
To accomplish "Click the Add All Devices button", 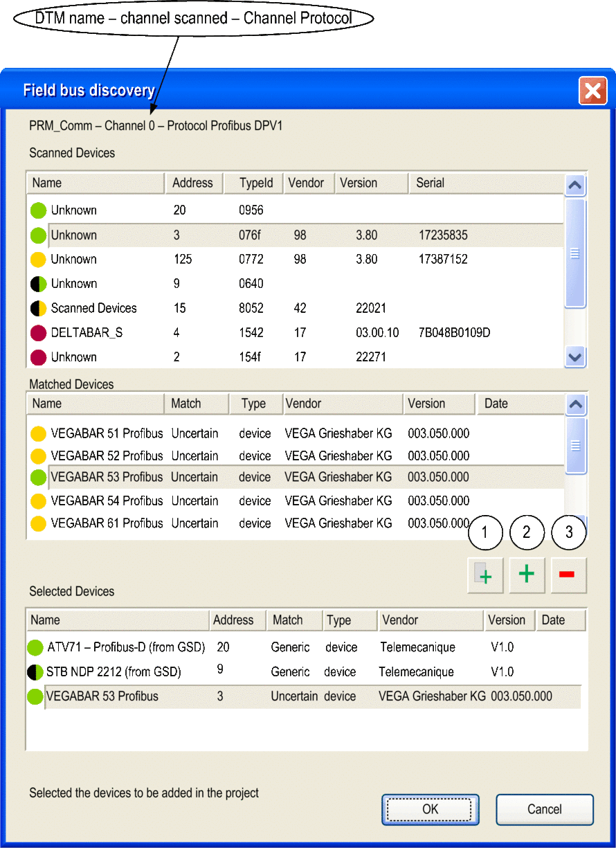I will (485, 575).
